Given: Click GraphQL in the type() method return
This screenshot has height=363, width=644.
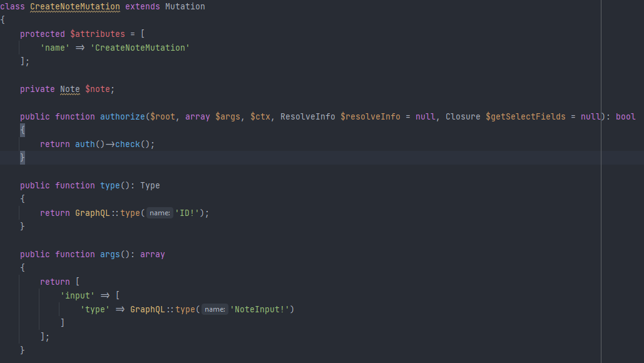Looking at the screenshot, I should [x=93, y=213].
